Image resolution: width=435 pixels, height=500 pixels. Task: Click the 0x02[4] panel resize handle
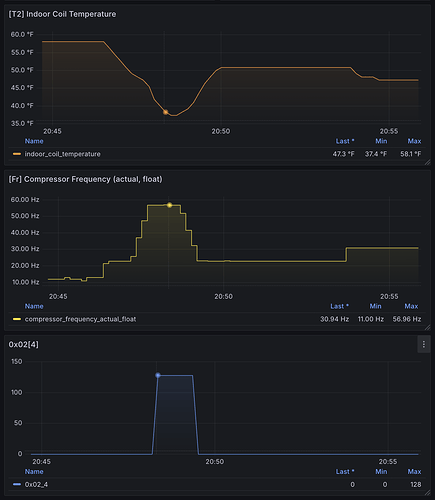pyautogui.click(x=427, y=493)
